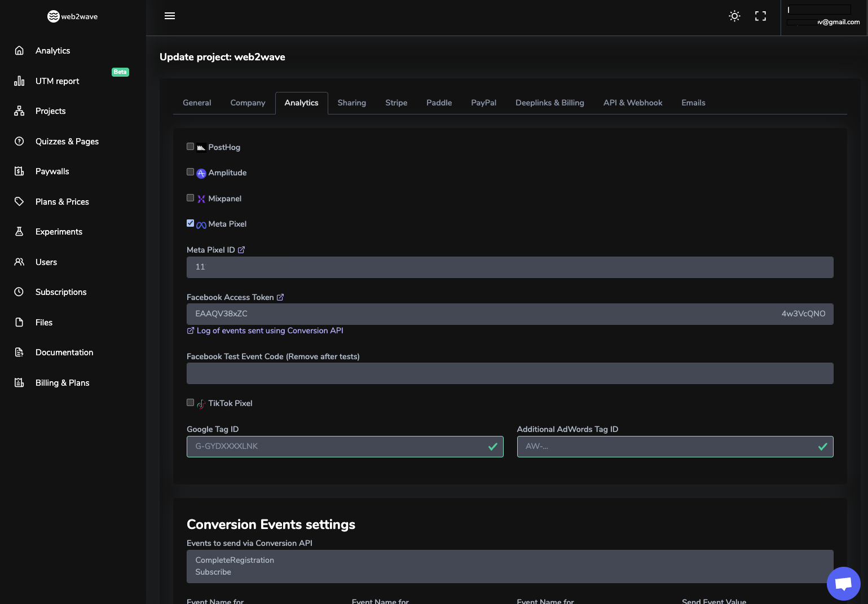Click the Meta Pixel infinity logo

(201, 225)
